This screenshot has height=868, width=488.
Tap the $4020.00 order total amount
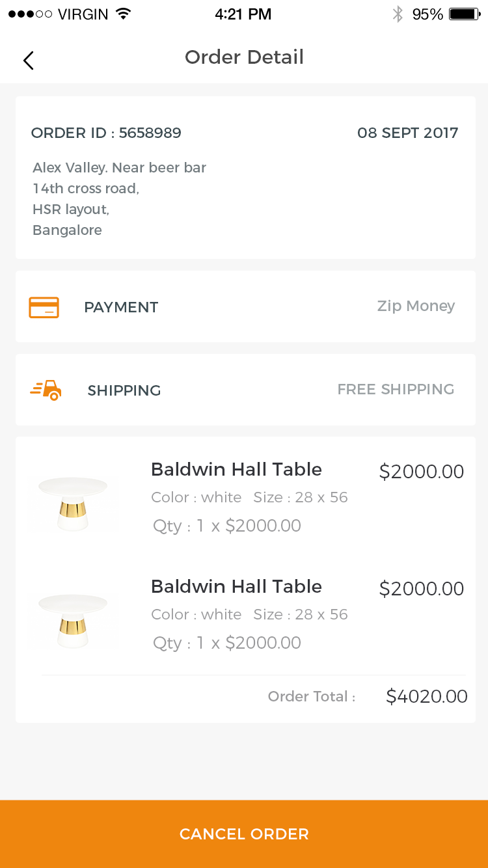pyautogui.click(x=427, y=696)
